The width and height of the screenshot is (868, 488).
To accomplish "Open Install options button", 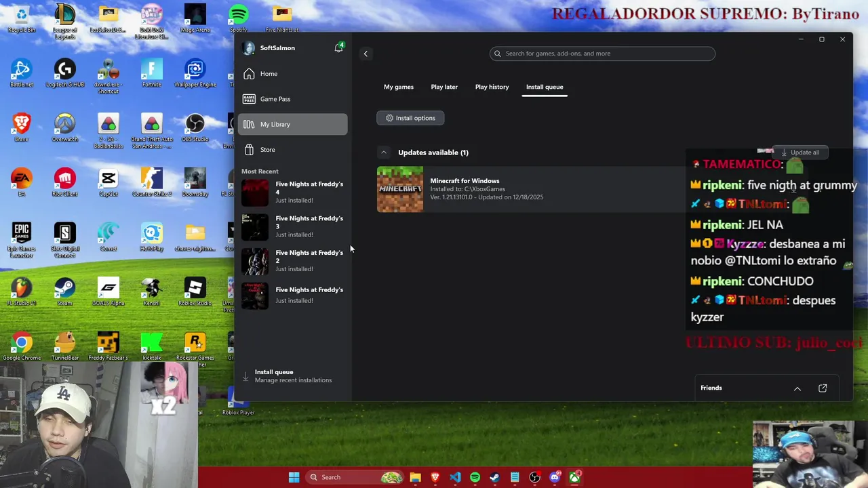I will (x=410, y=118).
